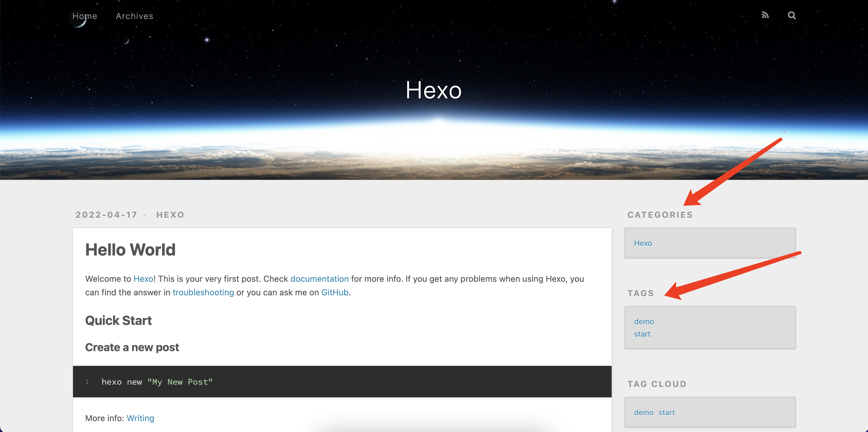Open the Home menu item
Screen dimensions: 868x432
pos(84,16)
